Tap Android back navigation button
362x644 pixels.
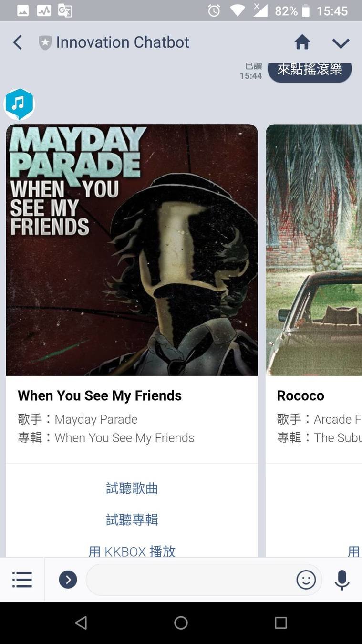pos(81,623)
